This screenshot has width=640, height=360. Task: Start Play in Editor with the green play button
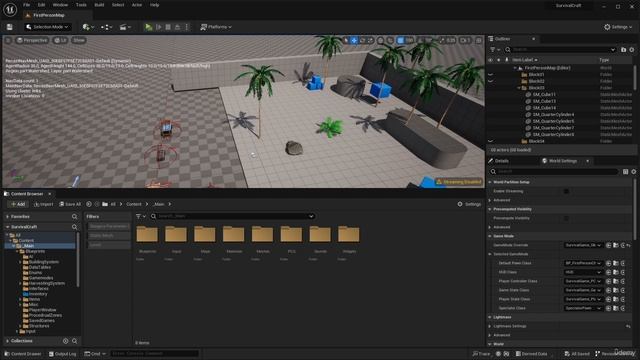click(x=149, y=27)
